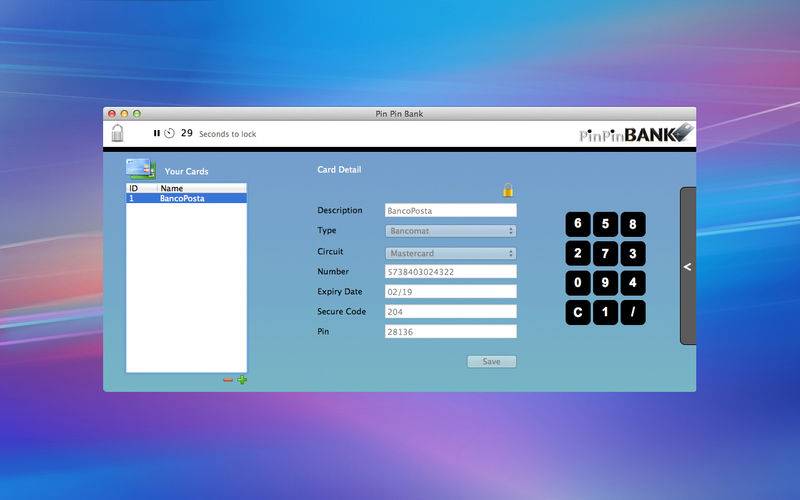Screen dimensions: 800x500
Task: Close the Pin Pin Bank window
Action: pyautogui.click(x=112, y=114)
